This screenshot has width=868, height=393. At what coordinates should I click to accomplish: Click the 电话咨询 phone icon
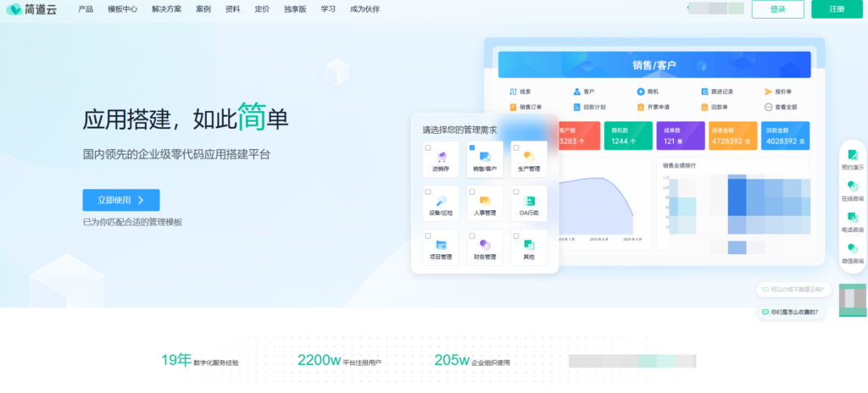(x=853, y=218)
